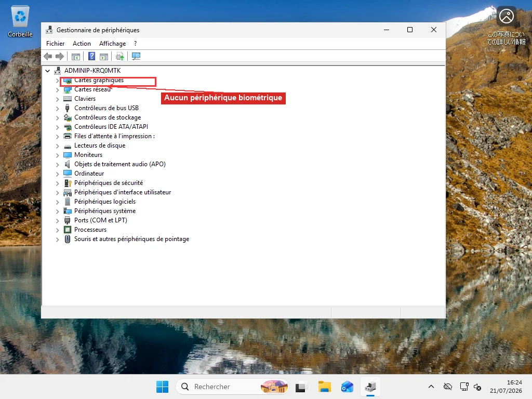Click the photo info icon on the desktop
The width and height of the screenshot is (532, 399).
tap(506, 16)
